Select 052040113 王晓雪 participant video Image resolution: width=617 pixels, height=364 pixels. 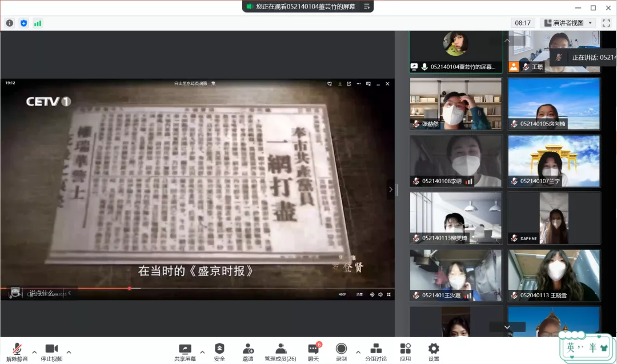554,275
